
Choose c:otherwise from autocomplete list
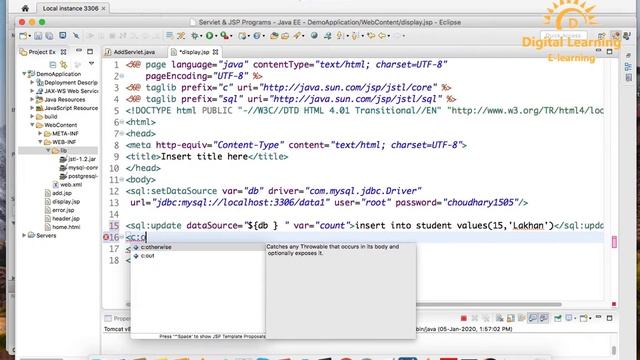[198, 247]
